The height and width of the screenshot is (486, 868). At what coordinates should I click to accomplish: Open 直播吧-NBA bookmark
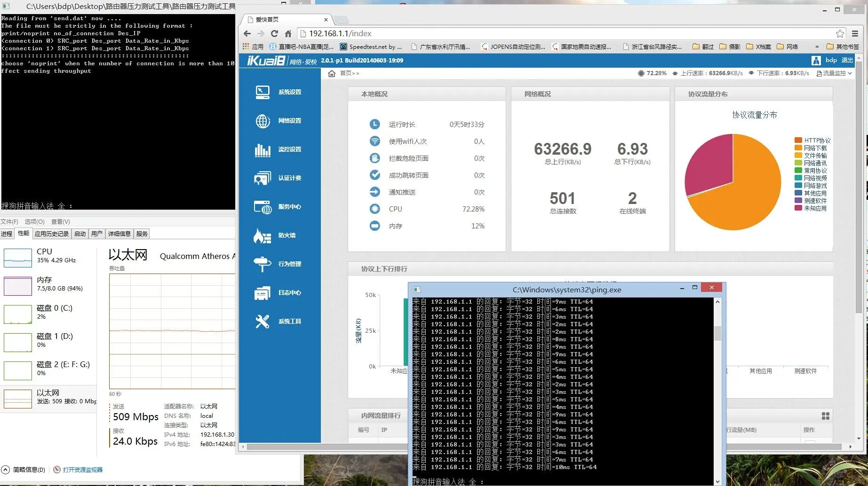tap(302, 47)
